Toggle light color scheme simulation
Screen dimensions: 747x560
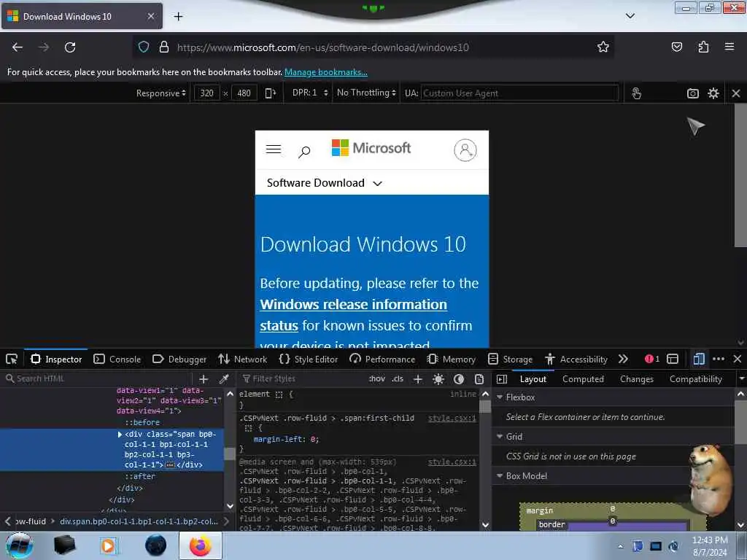(438, 379)
